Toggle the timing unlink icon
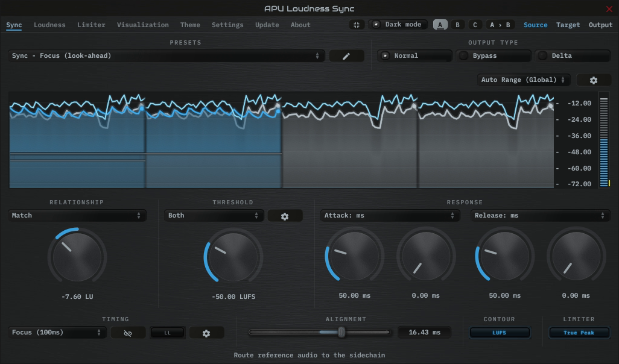The image size is (619, 364). pos(128,333)
